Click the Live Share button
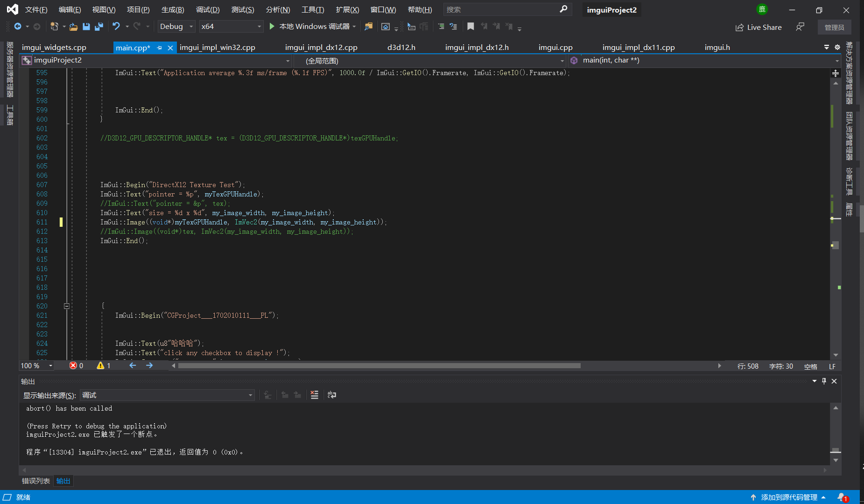The height and width of the screenshot is (504, 864). pos(759,27)
